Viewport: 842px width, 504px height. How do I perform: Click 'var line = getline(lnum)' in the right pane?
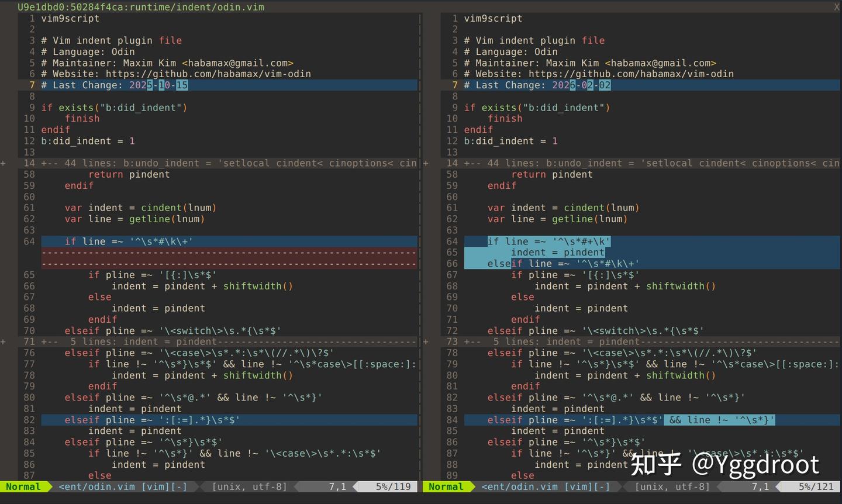tap(557, 219)
